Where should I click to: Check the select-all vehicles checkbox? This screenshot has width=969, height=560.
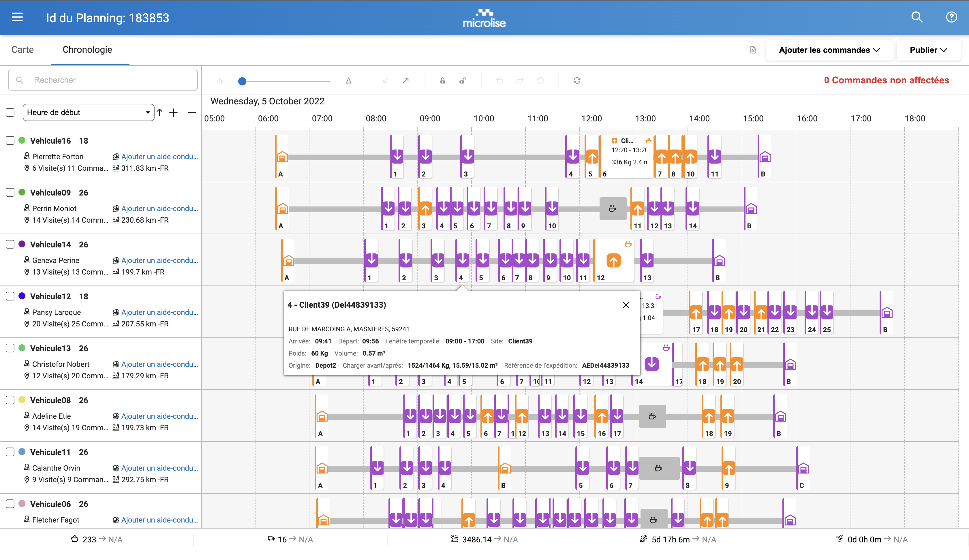10,113
